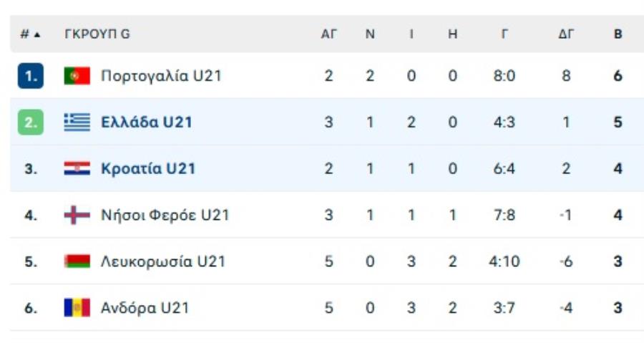Image resolution: width=644 pixels, height=343 pixels.
Task: Click the blue rank 1 badge
Action: (30, 76)
